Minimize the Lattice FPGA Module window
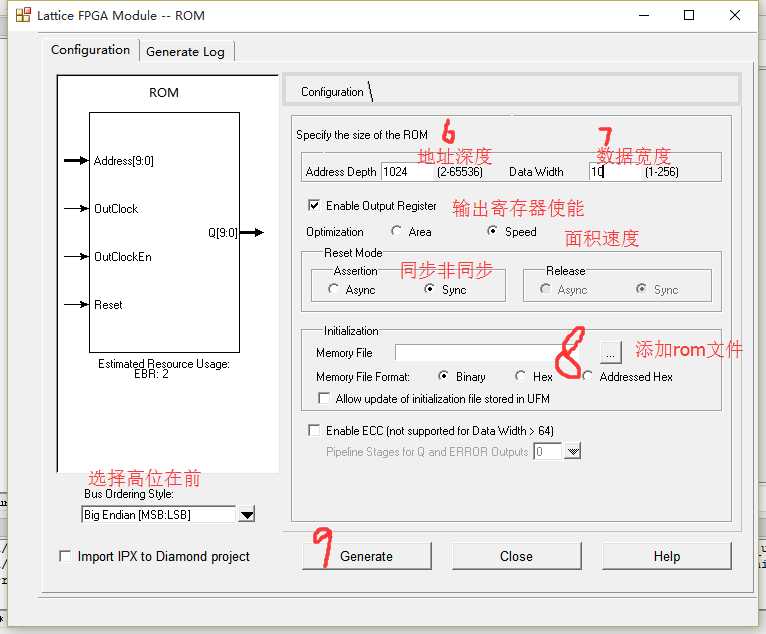766x634 pixels. [x=644, y=15]
